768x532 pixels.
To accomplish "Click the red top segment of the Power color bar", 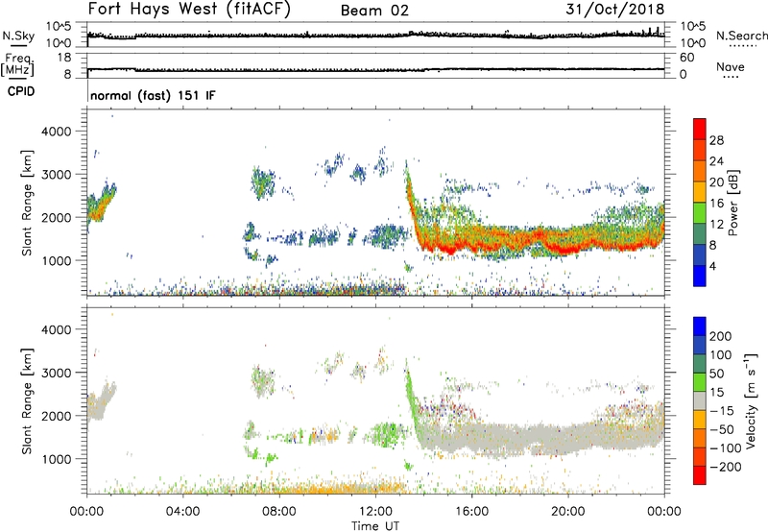I will [700, 130].
